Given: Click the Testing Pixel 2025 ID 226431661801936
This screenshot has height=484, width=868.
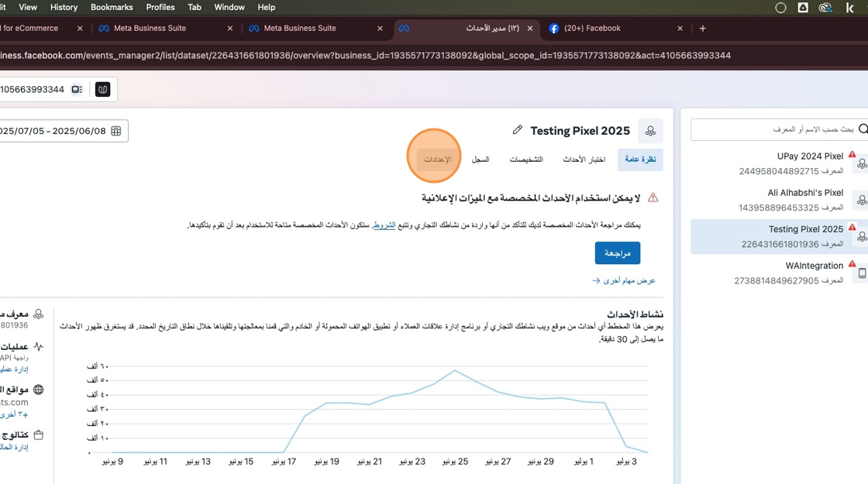Looking at the screenshot, I should click(780, 245).
